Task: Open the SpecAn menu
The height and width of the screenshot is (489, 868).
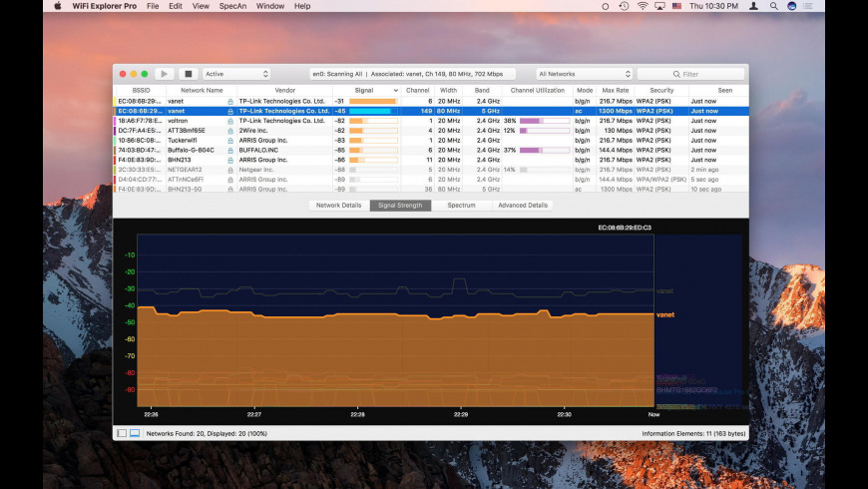Action: (232, 6)
